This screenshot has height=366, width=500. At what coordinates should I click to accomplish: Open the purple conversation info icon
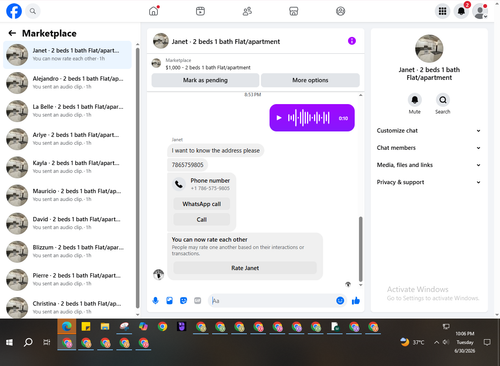[352, 41]
